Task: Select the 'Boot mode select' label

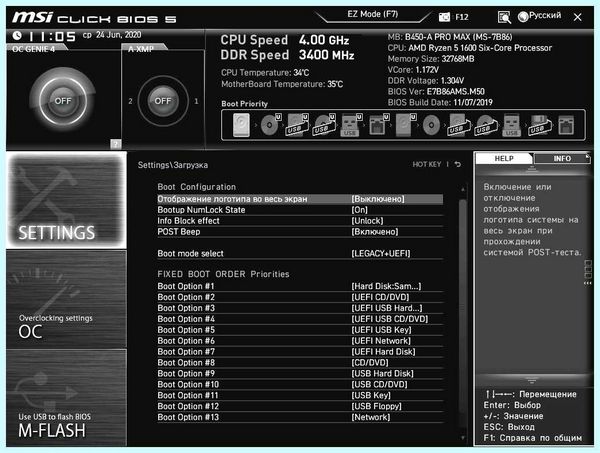Action: pos(191,254)
